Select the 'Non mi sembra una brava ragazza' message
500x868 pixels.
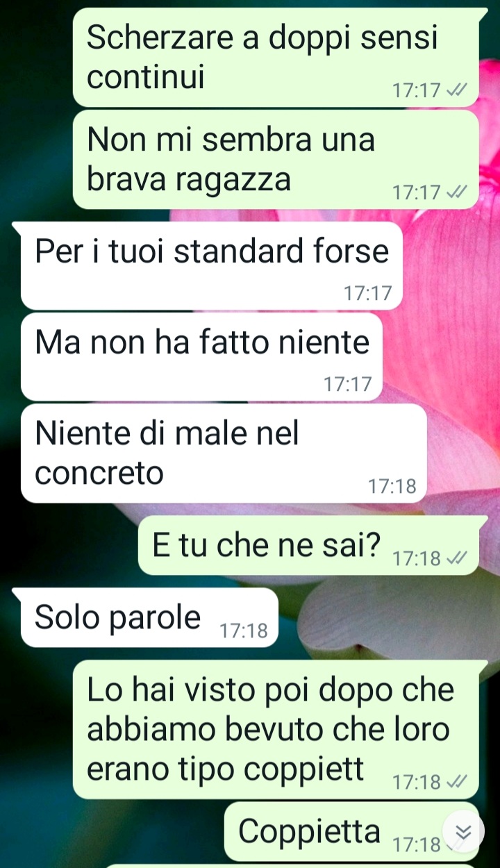pyautogui.click(x=276, y=159)
